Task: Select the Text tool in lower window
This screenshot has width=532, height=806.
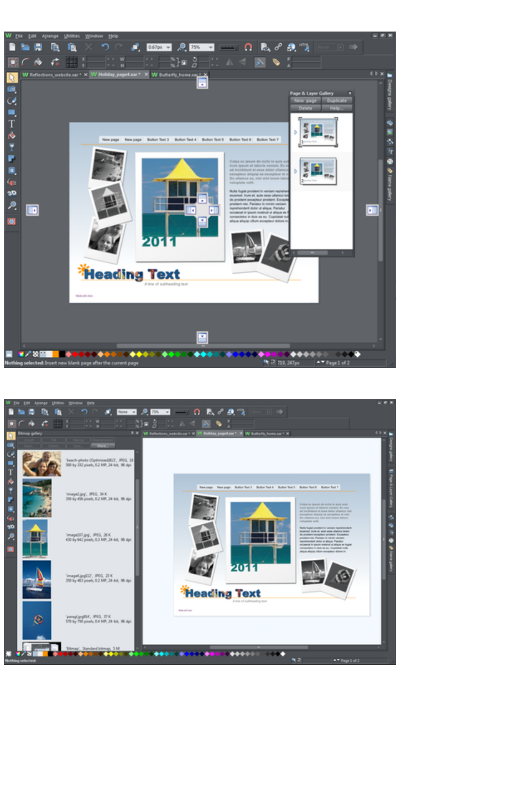Action: coord(11,472)
